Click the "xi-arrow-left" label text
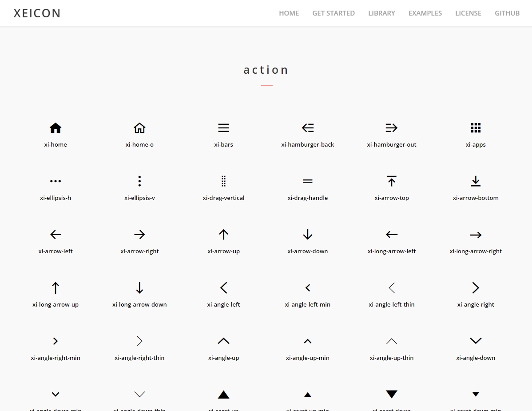 click(x=56, y=251)
